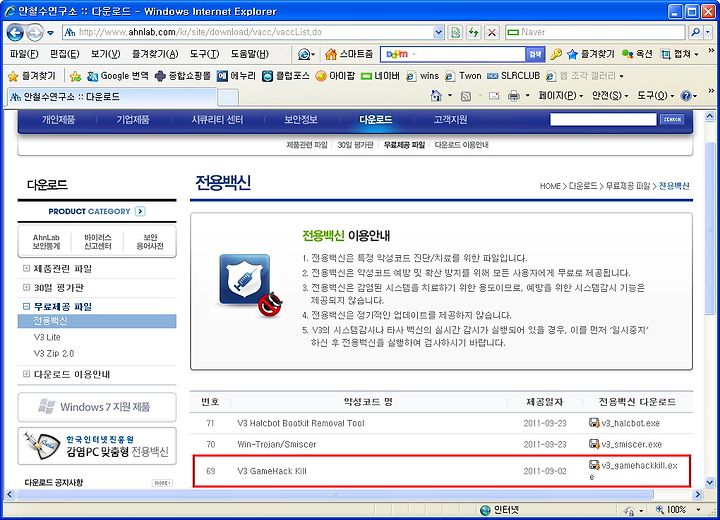Screen dimensions: 720x520
Task: Click the compatibility view page icon
Action: tap(456, 32)
